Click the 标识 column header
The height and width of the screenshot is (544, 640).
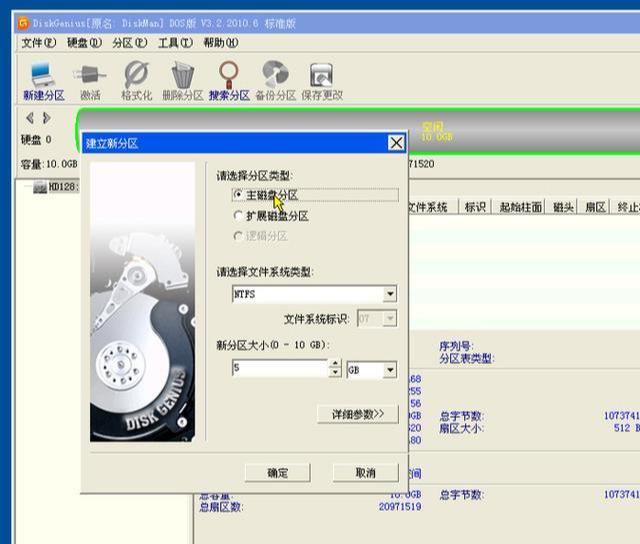point(475,207)
